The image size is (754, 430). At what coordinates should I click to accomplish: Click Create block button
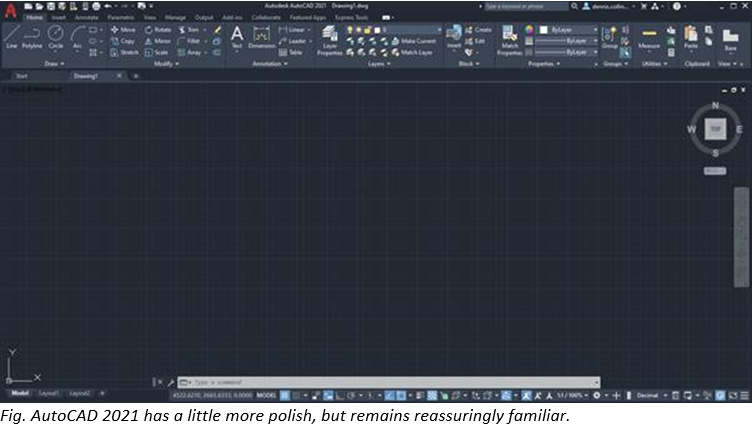[x=478, y=30]
